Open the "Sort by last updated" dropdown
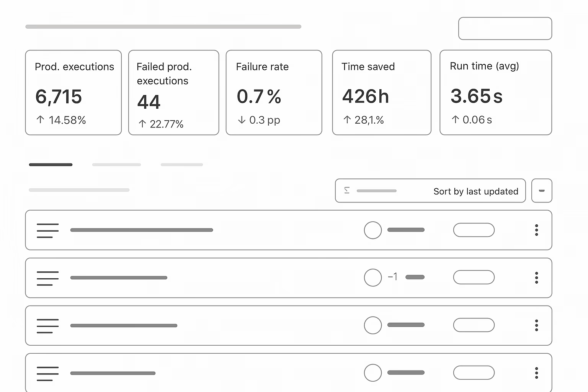This screenshot has width=588, height=392. [x=430, y=191]
